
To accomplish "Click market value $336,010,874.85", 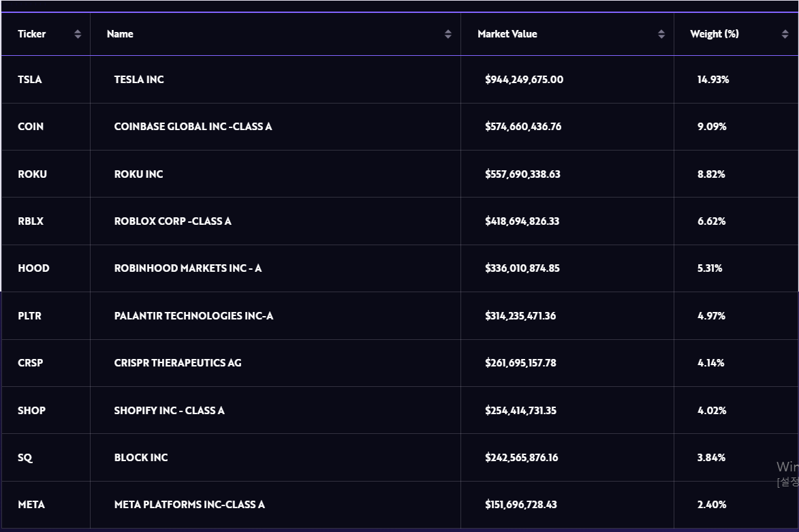I will (522, 268).
